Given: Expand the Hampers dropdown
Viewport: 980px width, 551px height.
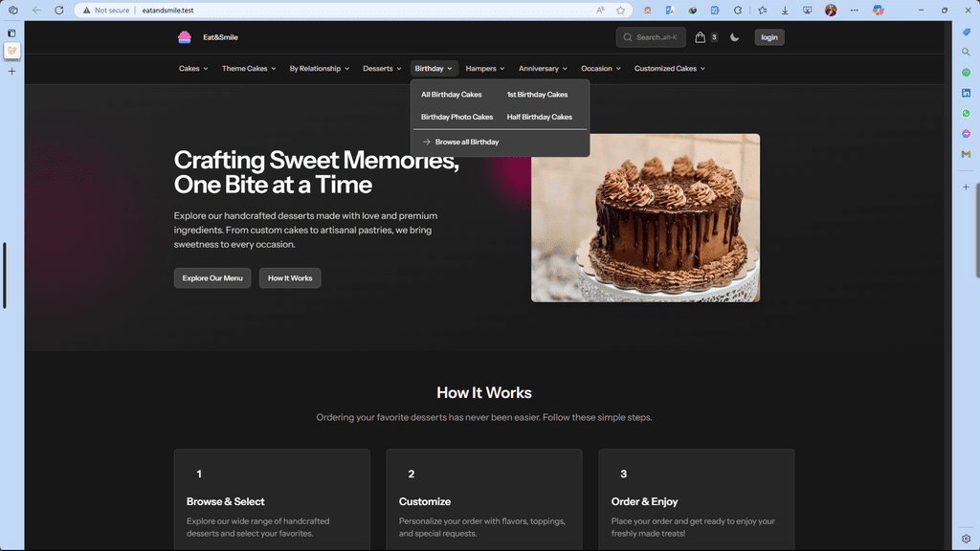Looking at the screenshot, I should click(485, 68).
